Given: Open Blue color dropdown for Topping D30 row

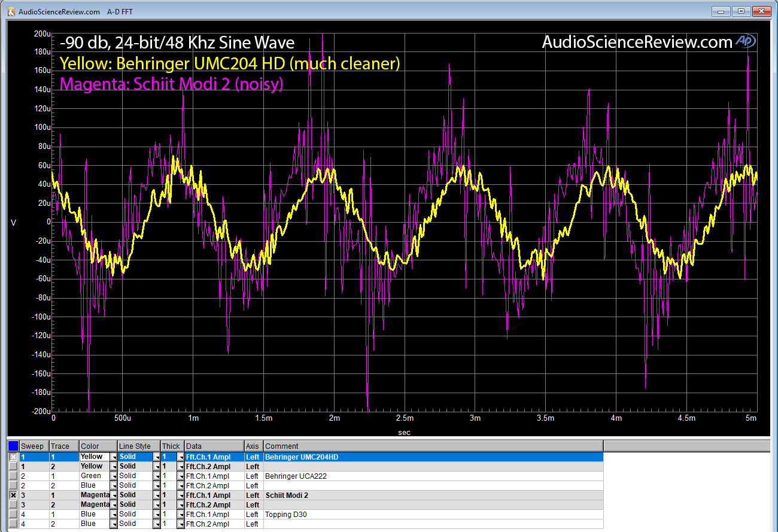Looking at the screenshot, I should (x=113, y=514).
